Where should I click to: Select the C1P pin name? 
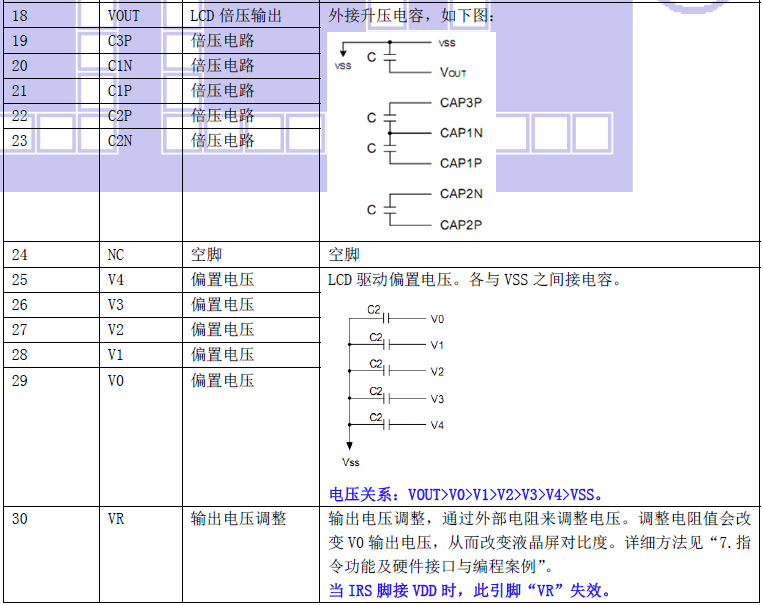[120, 91]
